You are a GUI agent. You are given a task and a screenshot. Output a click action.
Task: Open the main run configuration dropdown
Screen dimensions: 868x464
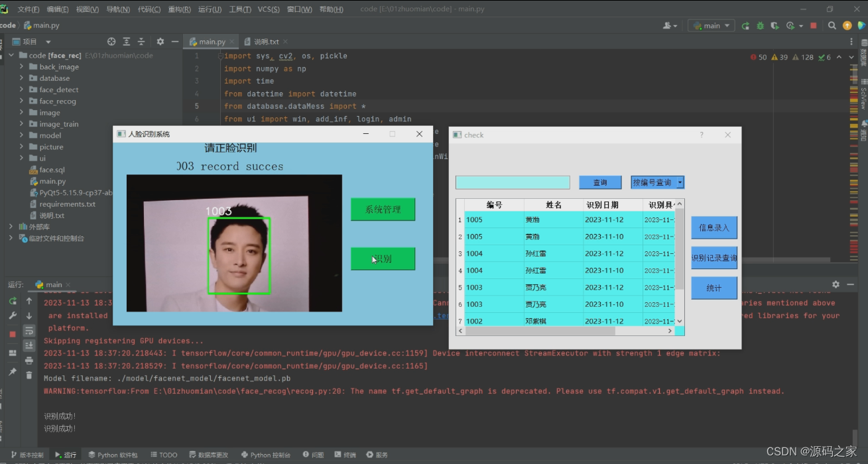pyautogui.click(x=712, y=25)
